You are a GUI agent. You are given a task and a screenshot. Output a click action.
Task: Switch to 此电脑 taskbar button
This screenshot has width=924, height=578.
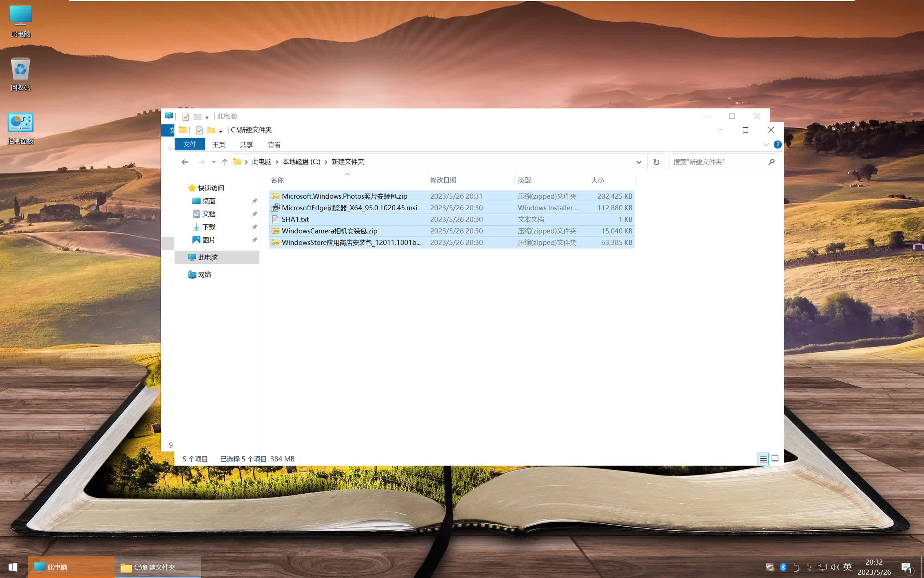[71, 567]
